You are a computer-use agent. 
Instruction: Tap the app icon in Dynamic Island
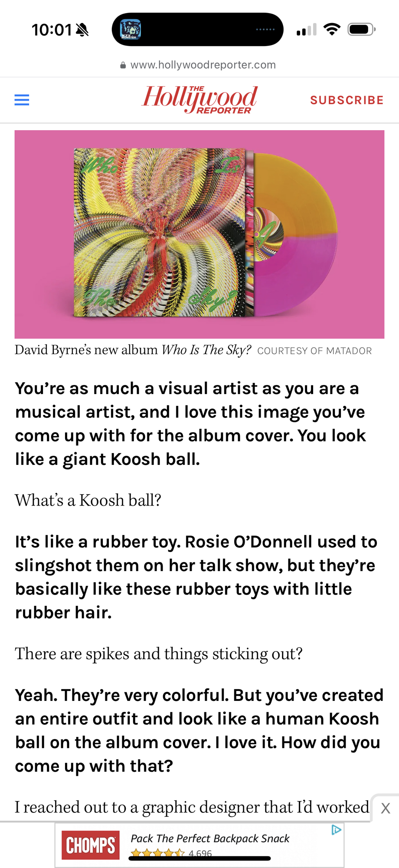(x=130, y=30)
